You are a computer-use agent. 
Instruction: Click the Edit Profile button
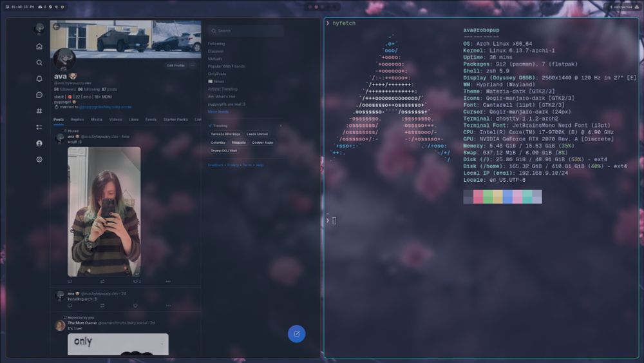coord(176,65)
